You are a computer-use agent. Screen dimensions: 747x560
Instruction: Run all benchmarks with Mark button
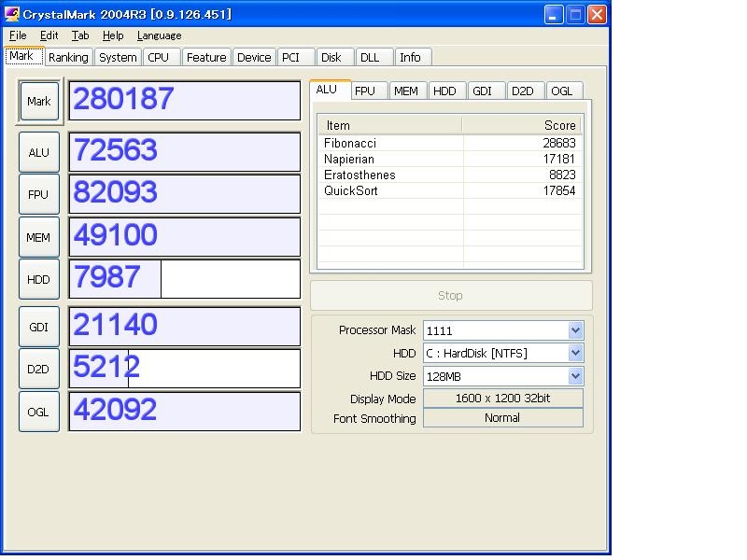(x=38, y=101)
